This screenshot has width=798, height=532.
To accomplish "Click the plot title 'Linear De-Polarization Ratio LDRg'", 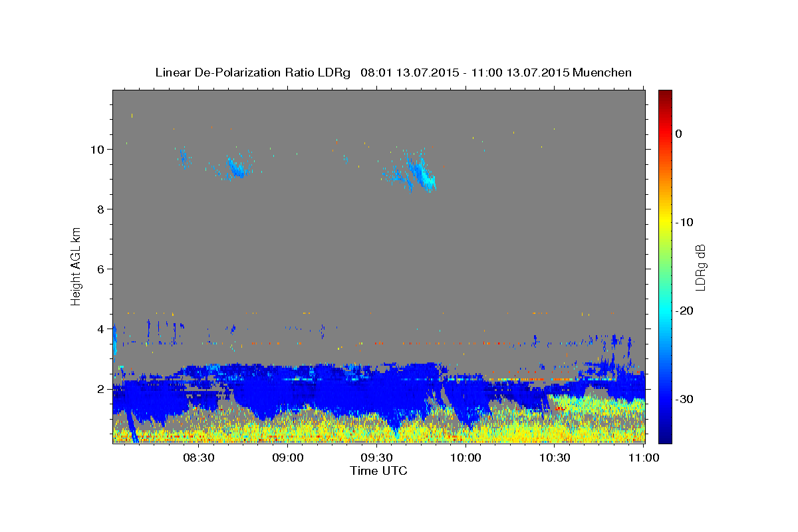I will coord(252,72).
